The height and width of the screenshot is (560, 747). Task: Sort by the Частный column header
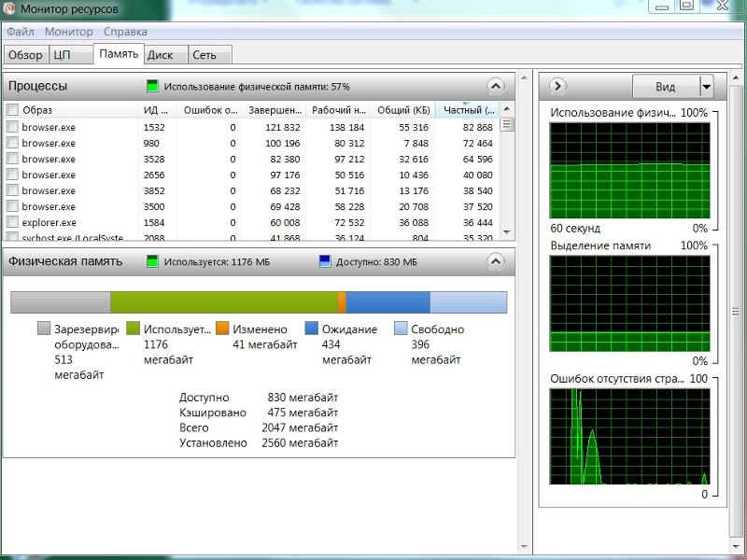(x=468, y=110)
